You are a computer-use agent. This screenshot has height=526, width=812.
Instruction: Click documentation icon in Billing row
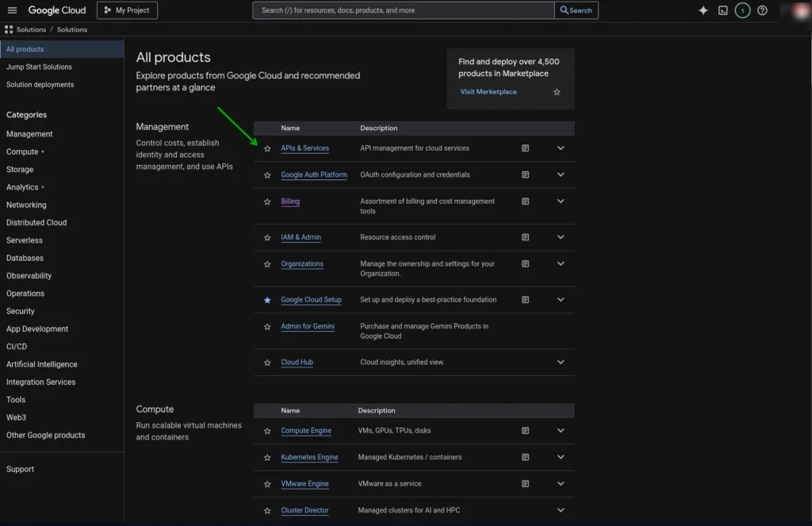[525, 202]
